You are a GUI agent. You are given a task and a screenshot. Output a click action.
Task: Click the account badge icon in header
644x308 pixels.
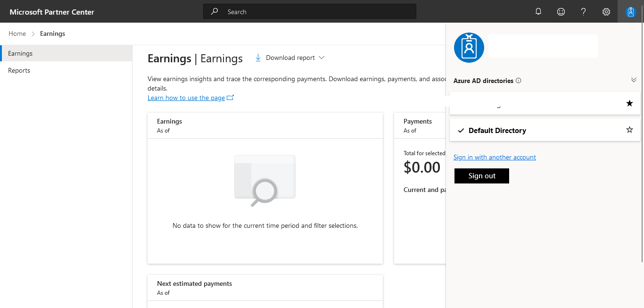[631, 12]
